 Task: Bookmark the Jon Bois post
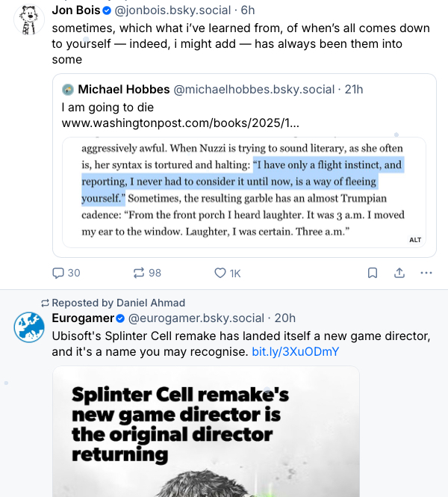pos(372,273)
